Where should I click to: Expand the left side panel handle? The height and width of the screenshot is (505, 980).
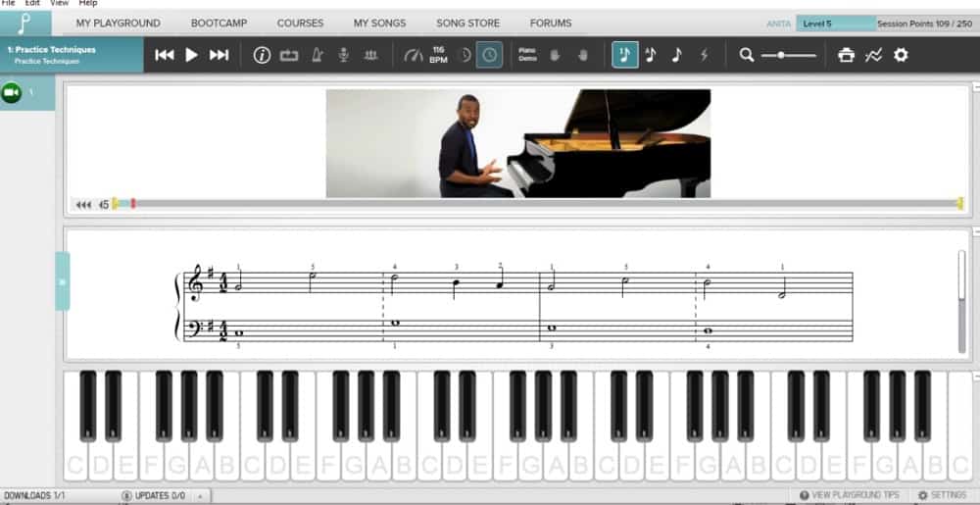point(62,281)
